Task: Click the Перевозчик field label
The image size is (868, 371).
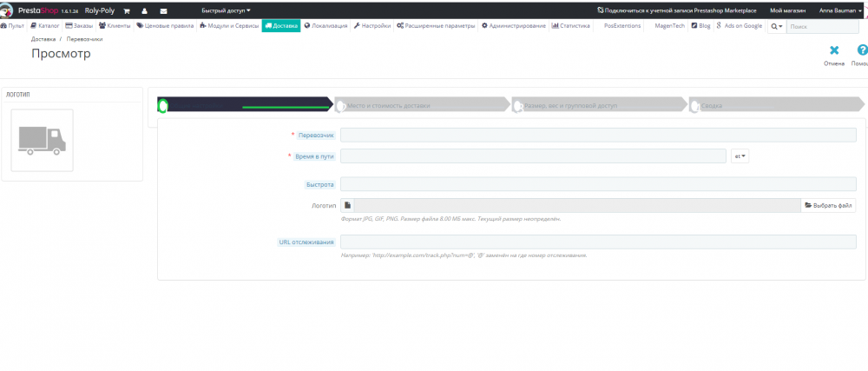Action: [x=316, y=136]
